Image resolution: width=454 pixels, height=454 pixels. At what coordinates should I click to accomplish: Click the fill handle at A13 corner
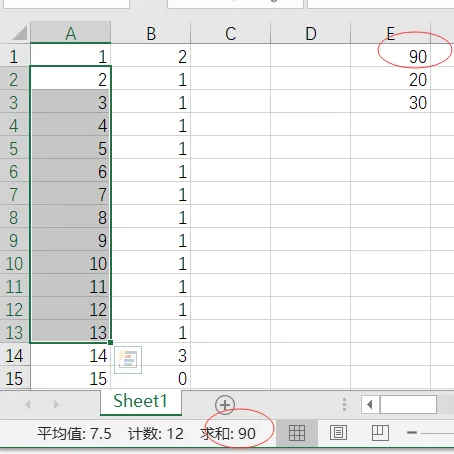click(x=110, y=342)
